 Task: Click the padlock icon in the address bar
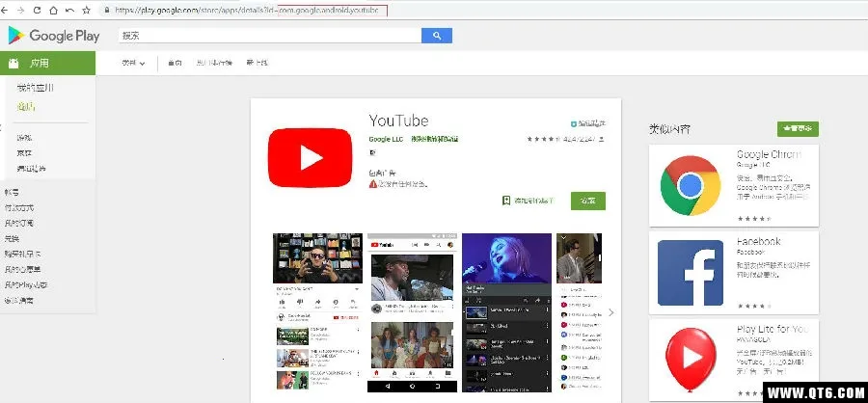tap(106, 10)
